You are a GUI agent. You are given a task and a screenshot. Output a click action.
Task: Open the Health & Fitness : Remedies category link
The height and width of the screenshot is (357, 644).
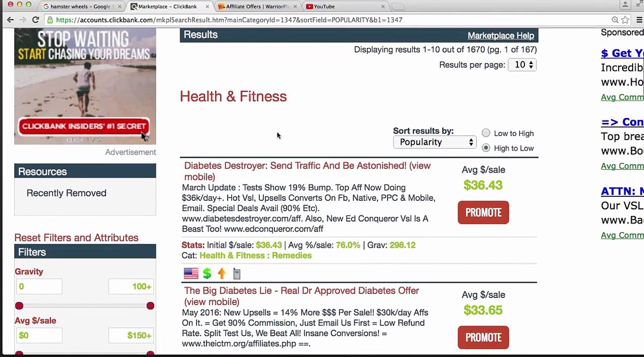coord(256,255)
